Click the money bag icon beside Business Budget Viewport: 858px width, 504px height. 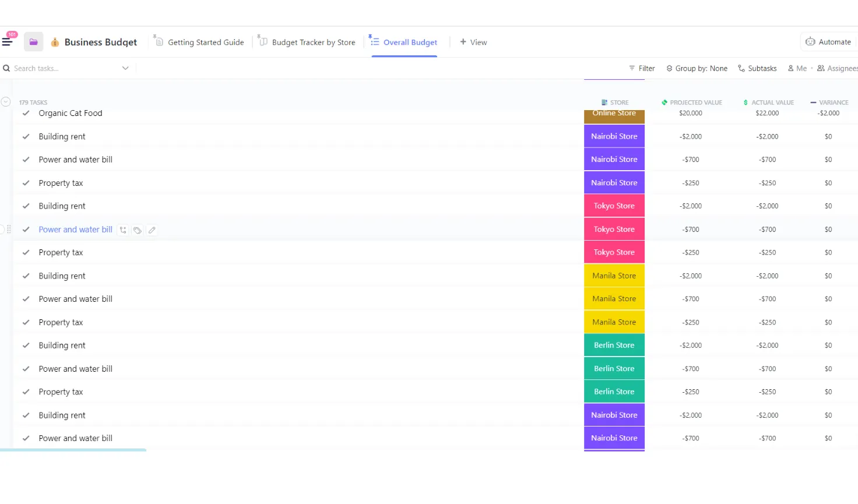coord(55,42)
